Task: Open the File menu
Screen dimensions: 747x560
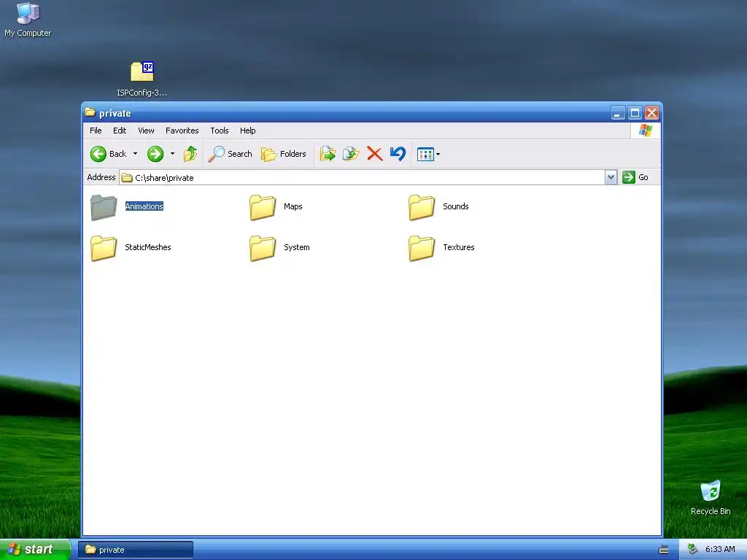Action: pyautogui.click(x=96, y=131)
